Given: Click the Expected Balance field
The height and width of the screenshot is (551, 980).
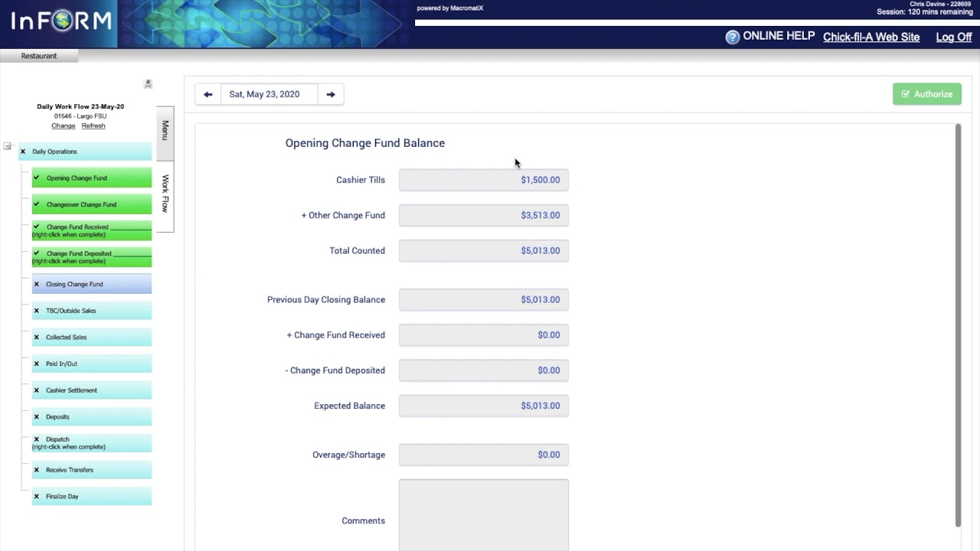Looking at the screenshot, I should pyautogui.click(x=484, y=406).
